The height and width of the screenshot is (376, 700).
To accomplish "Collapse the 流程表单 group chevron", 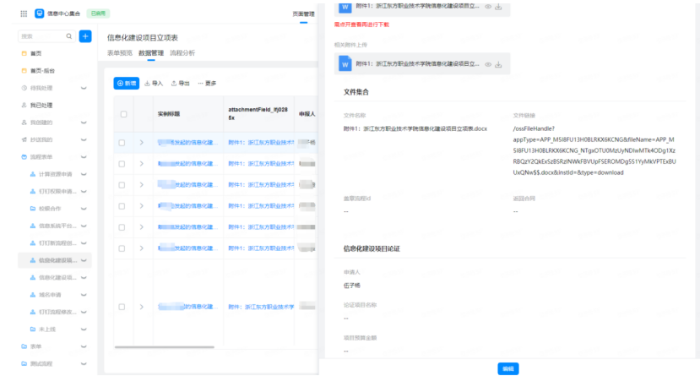I will (83, 157).
